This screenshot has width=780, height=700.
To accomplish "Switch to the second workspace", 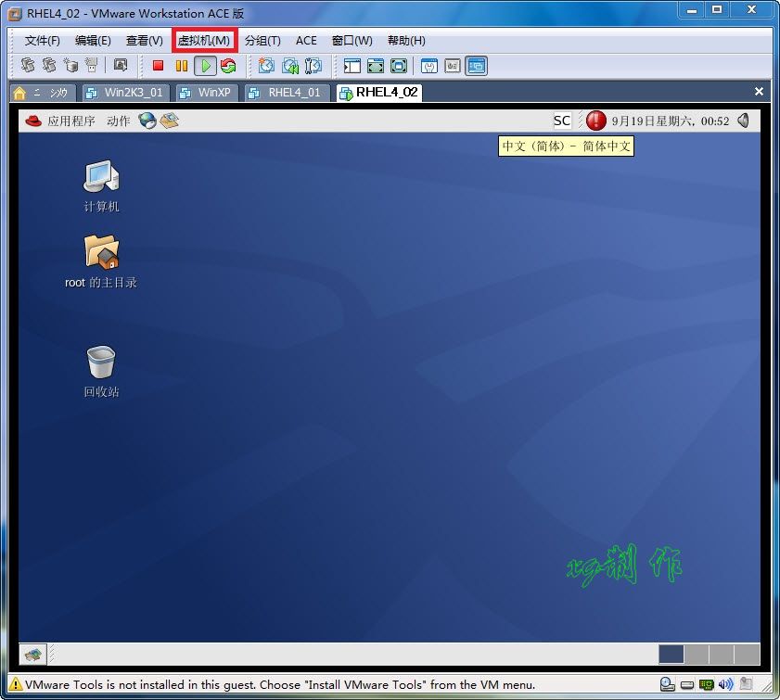I will coord(697,655).
